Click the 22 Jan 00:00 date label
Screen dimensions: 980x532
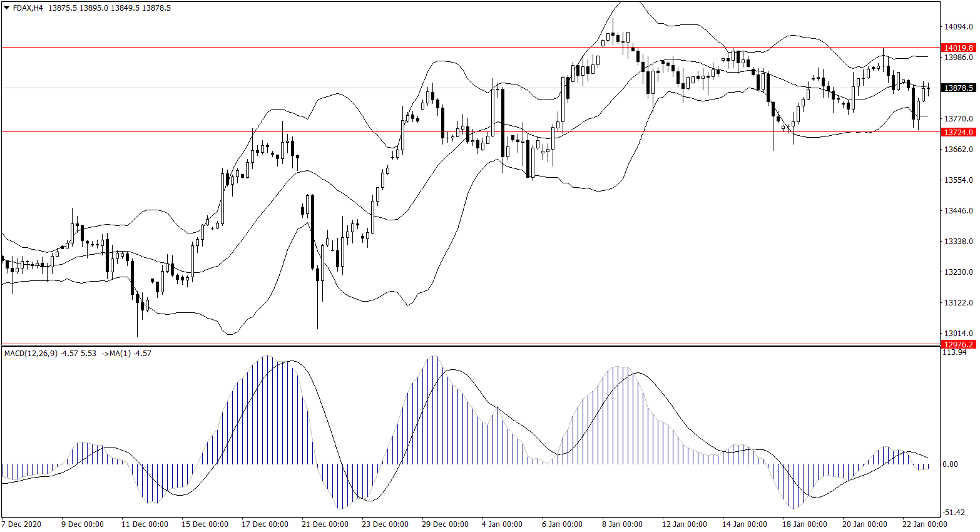point(924,524)
